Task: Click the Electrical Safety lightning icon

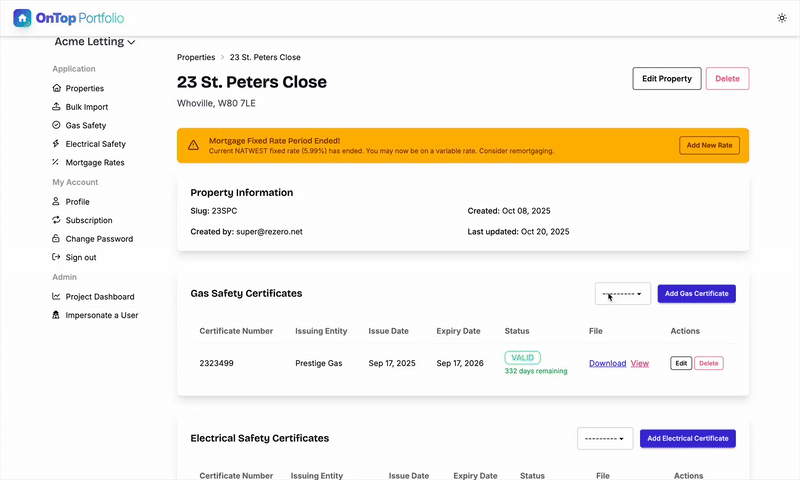Action: pos(57,144)
